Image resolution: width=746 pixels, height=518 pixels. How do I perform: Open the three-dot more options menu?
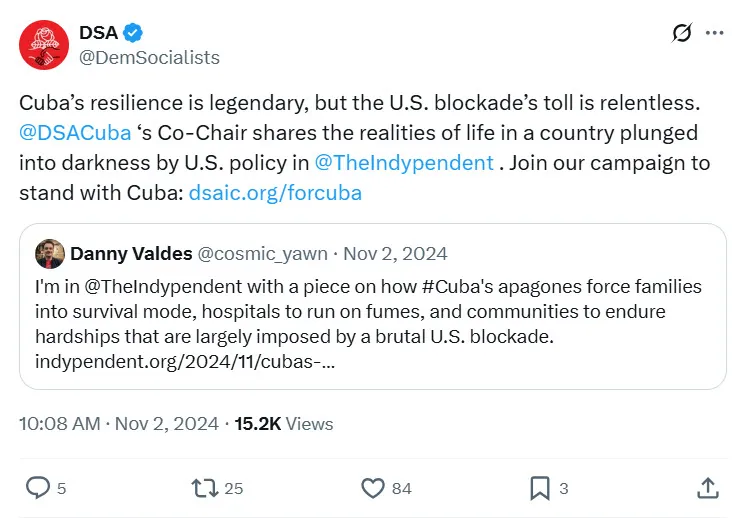[x=714, y=33]
